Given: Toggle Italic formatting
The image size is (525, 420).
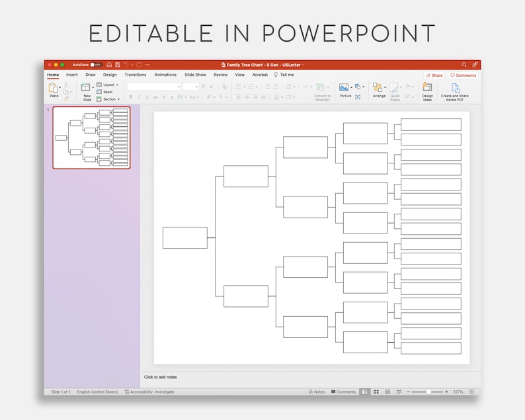Looking at the screenshot, I should click(139, 97).
